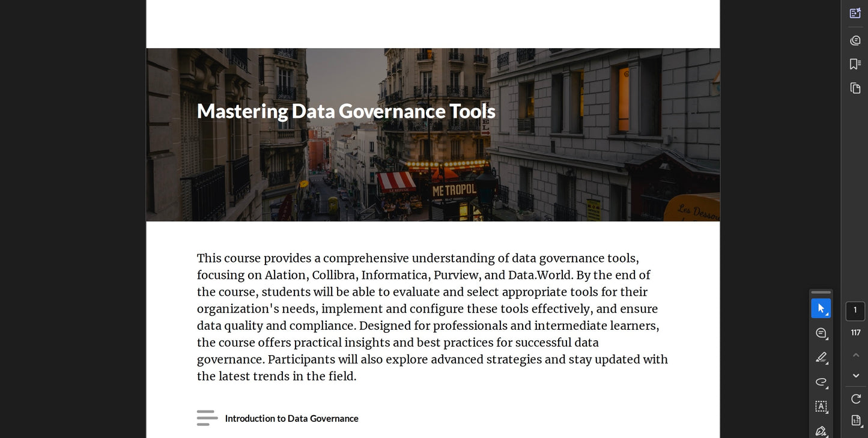868x438 pixels.
Task: Pick the freehand Draw tool
Action: [x=821, y=382]
